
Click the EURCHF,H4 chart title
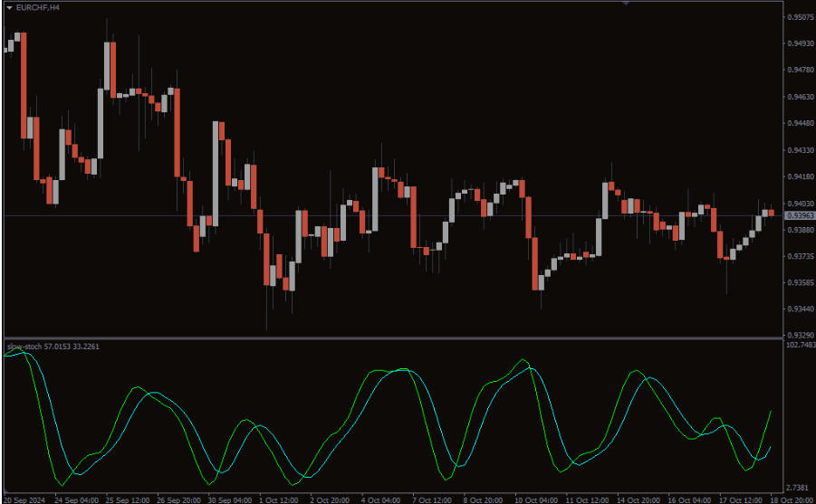[35, 8]
